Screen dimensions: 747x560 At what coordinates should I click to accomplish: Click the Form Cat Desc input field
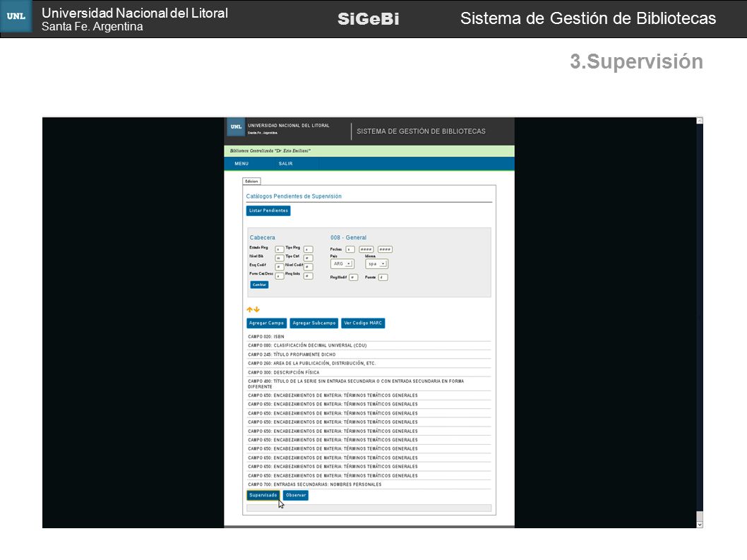pyautogui.click(x=280, y=276)
